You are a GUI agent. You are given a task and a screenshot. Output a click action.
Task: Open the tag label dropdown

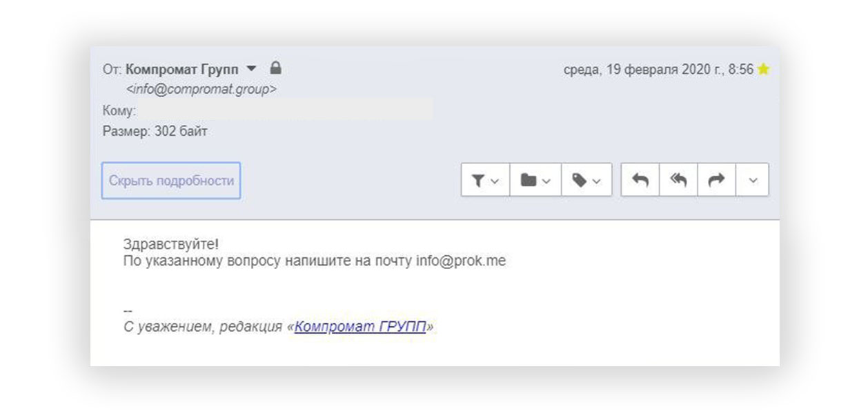(x=586, y=180)
